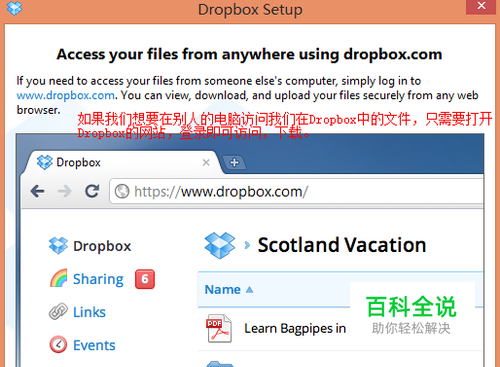Open the Links sidebar link

[89, 312]
